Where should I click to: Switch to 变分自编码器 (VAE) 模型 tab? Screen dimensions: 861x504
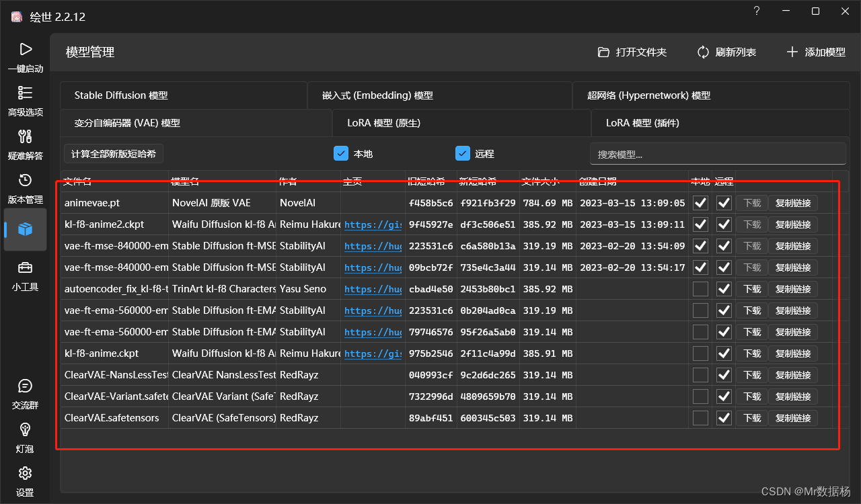196,123
